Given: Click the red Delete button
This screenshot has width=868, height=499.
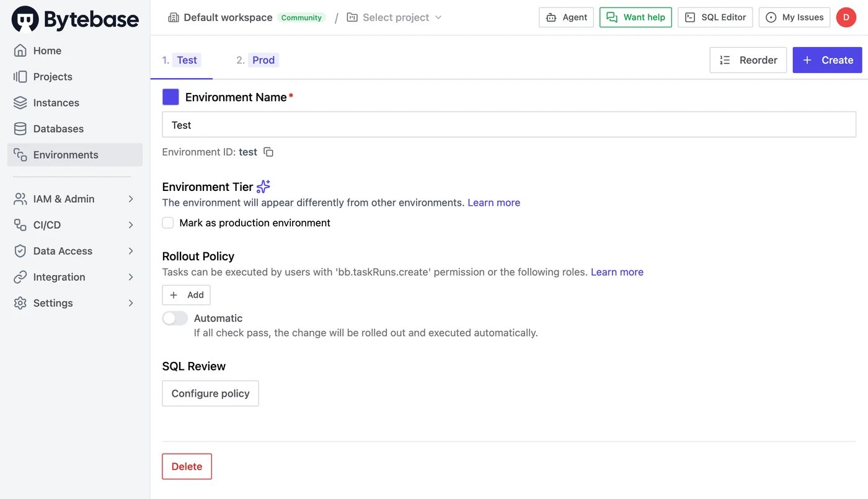Looking at the screenshot, I should pyautogui.click(x=187, y=467).
